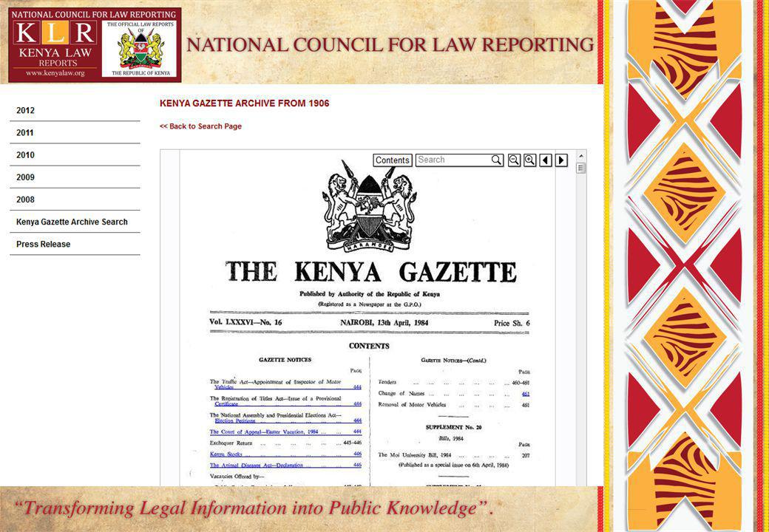
Task: Click the Republic of Kenya coat of arms logo
Action: (140, 49)
